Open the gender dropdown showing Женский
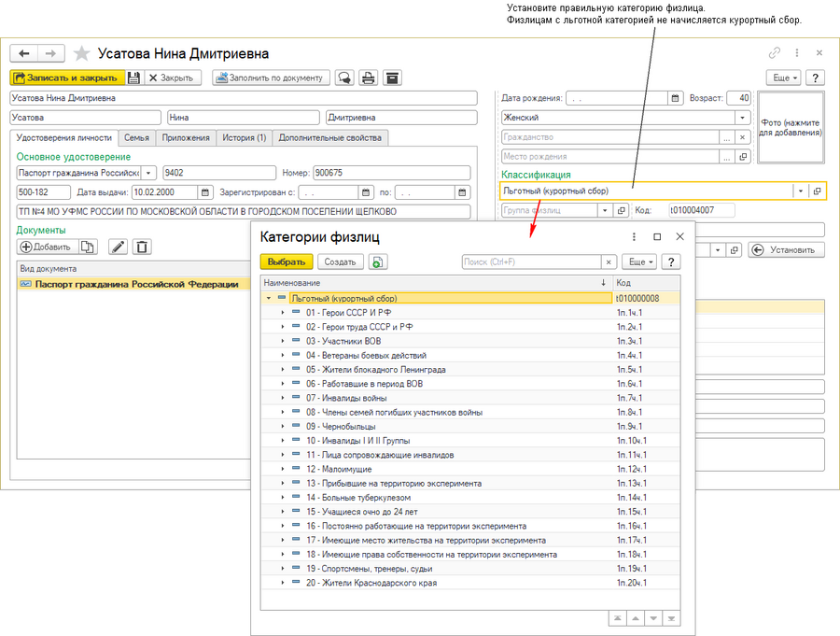The image size is (840, 636). click(742, 118)
